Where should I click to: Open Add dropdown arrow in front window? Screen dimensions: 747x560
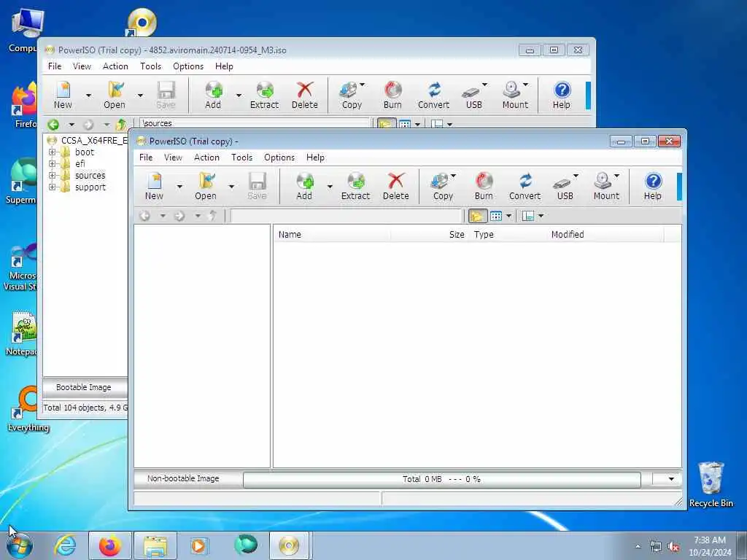point(330,186)
